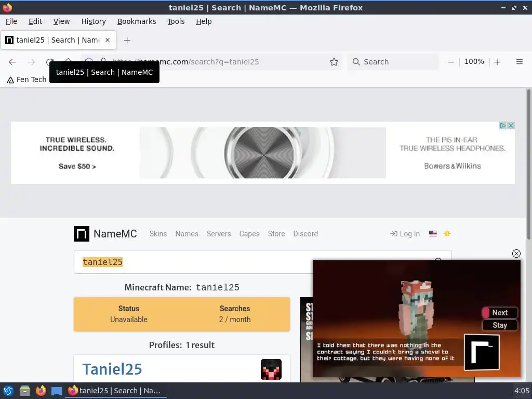Click the NameMC white logo in video

click(x=482, y=352)
